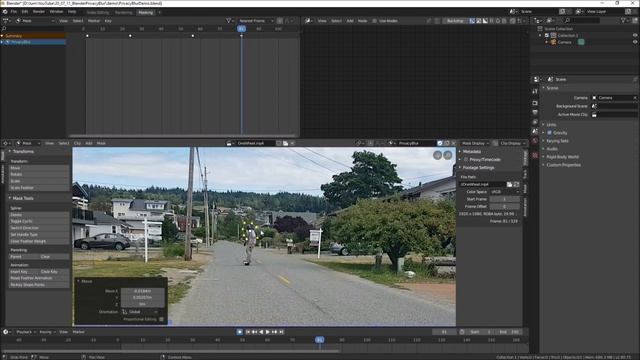Expand the Custom Properties panel
This screenshot has width=640, height=360.
point(563,165)
